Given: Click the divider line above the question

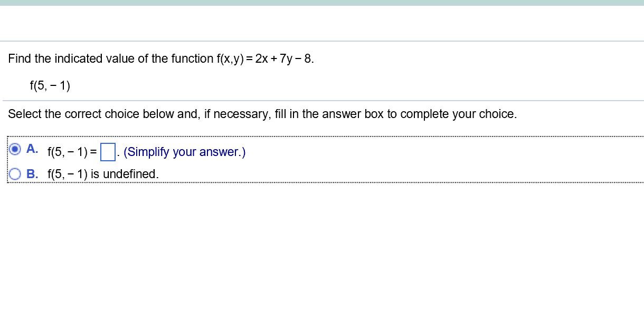Looking at the screenshot, I should [x=322, y=41].
